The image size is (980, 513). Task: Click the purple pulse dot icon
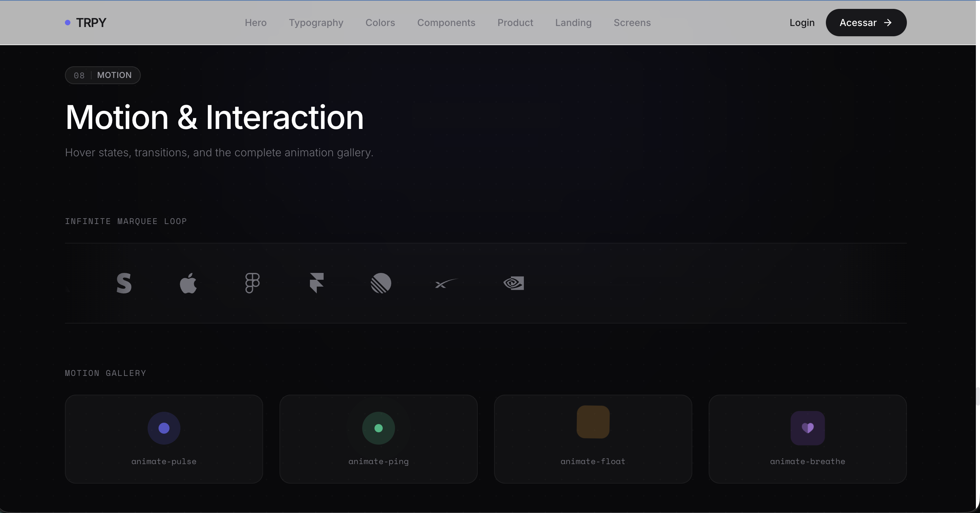(x=164, y=428)
